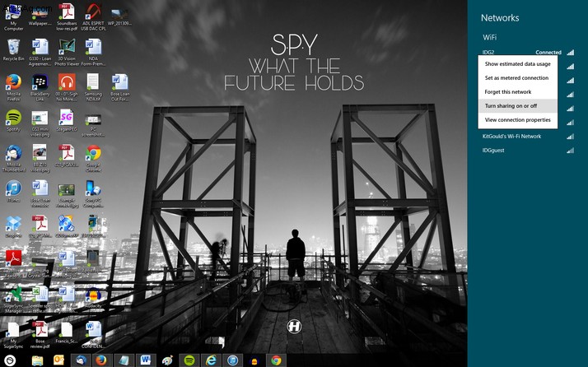Click signal bars icon beside IDGguest
The image size is (588, 367).
point(571,151)
